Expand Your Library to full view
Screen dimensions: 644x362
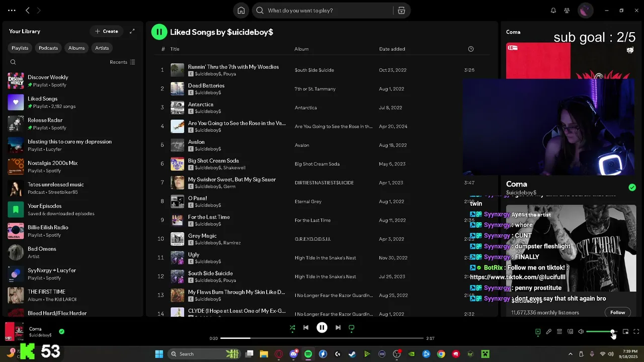132,31
